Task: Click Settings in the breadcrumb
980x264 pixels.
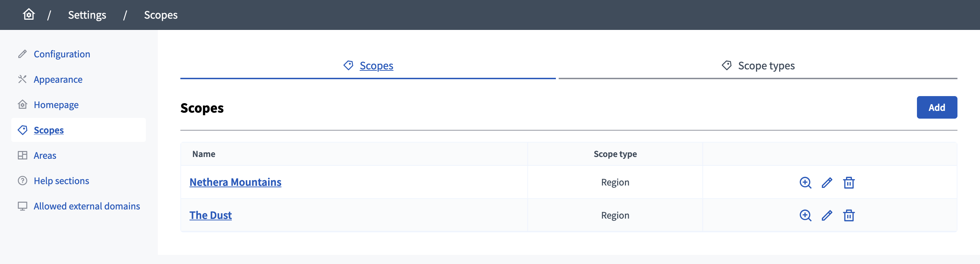Action: point(87,15)
